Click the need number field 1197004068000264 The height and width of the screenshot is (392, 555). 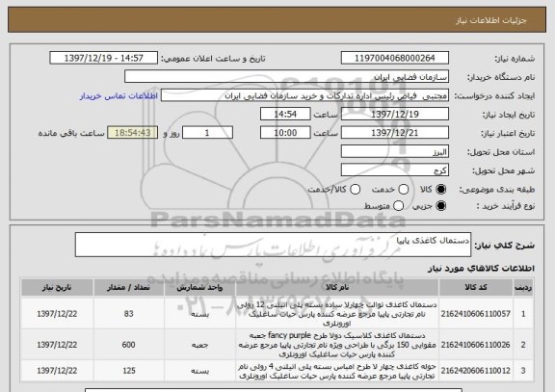[x=395, y=58]
